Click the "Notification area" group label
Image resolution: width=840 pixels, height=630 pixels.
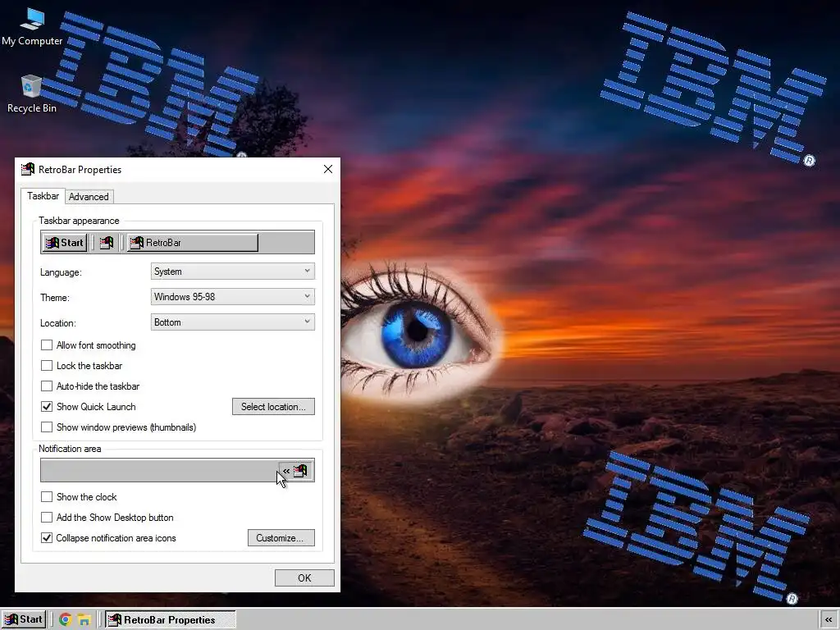(x=70, y=449)
